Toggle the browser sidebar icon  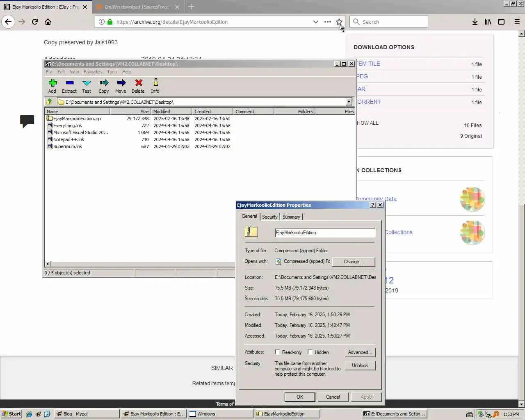pyautogui.click(x=501, y=22)
